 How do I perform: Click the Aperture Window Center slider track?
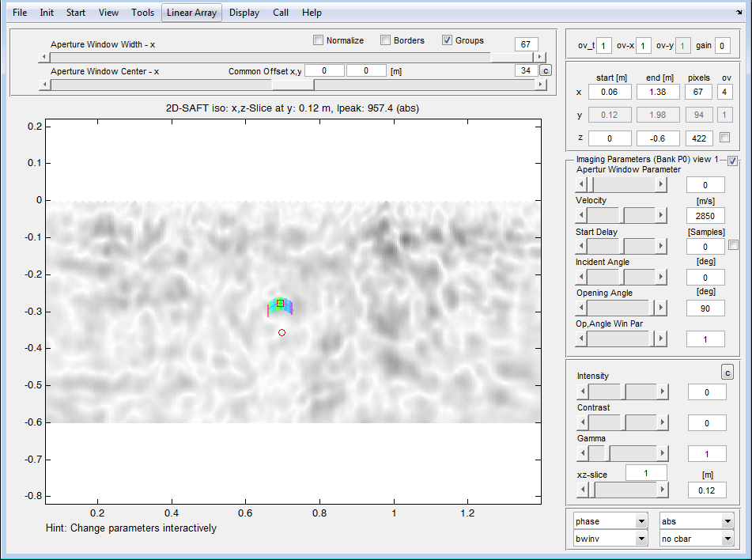[292, 85]
